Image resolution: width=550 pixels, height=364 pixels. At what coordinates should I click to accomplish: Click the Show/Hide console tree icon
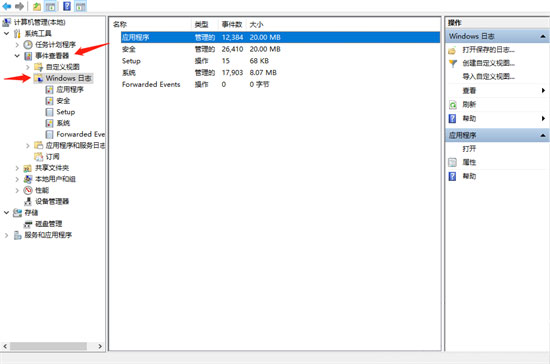click(x=51, y=6)
